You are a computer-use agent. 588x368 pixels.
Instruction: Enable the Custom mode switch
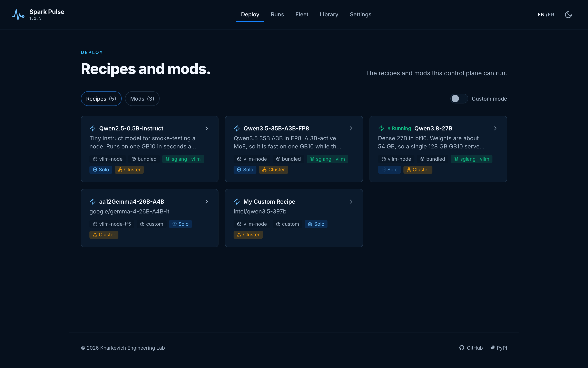tap(459, 99)
